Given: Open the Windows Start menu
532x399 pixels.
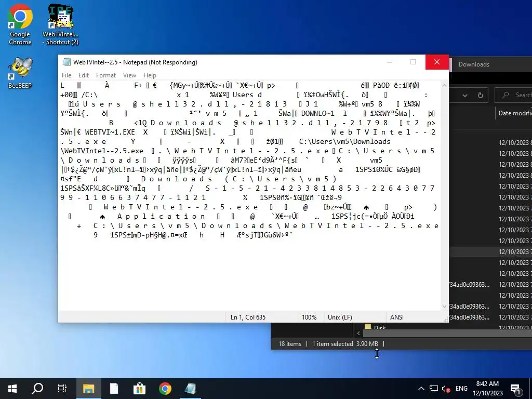Looking at the screenshot, I should tap(12, 389).
